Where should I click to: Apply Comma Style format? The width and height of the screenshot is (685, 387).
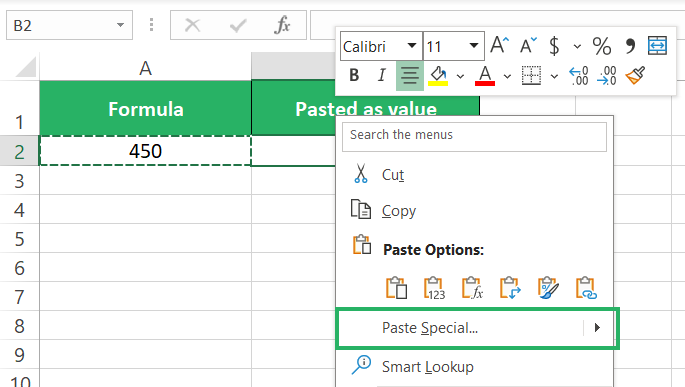click(630, 45)
